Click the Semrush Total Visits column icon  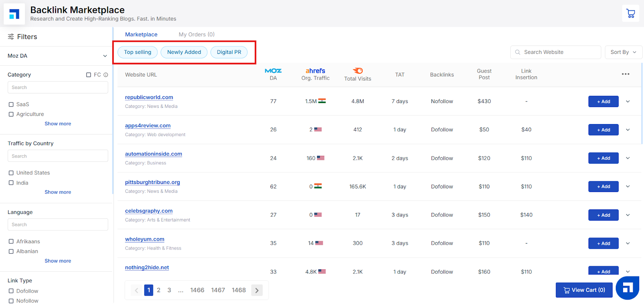pyautogui.click(x=358, y=71)
